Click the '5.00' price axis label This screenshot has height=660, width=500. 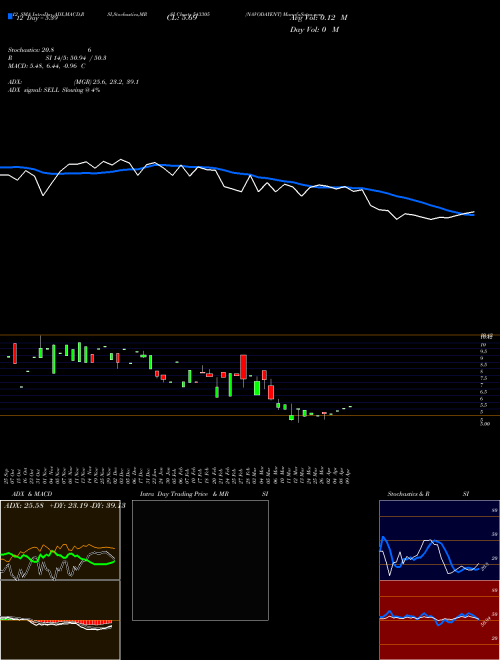(x=485, y=424)
